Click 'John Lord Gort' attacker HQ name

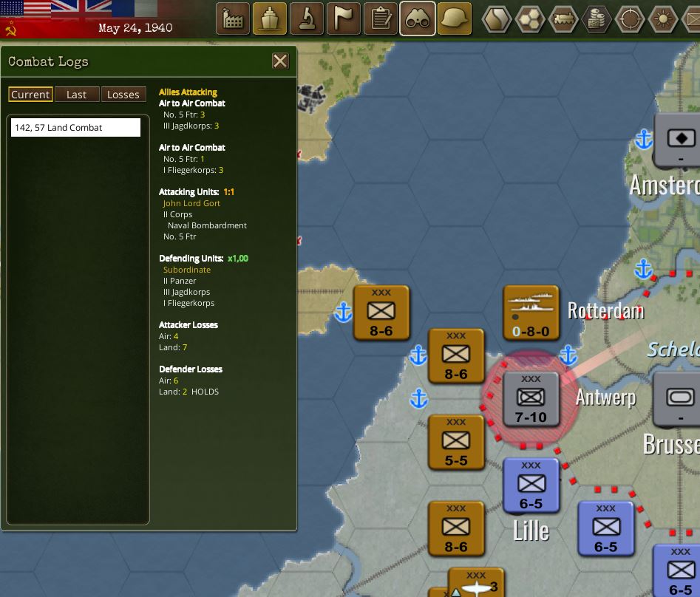(x=191, y=203)
